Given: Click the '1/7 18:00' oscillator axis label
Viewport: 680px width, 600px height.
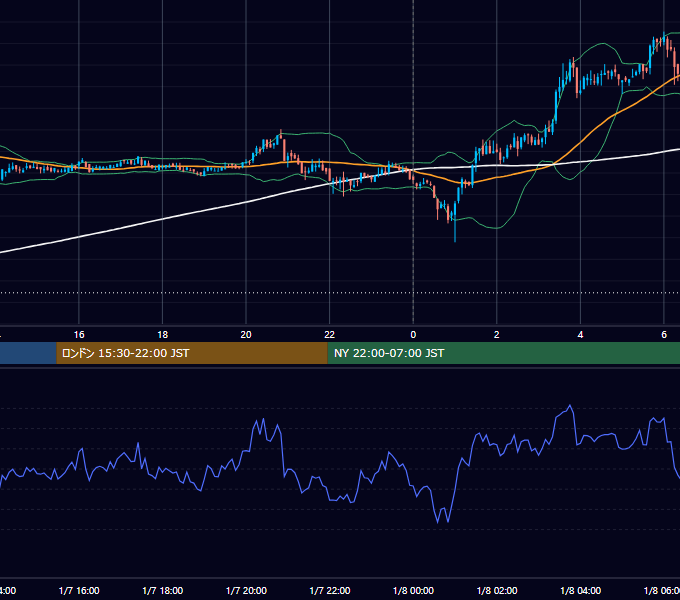Looking at the screenshot, I should click(x=163, y=591).
